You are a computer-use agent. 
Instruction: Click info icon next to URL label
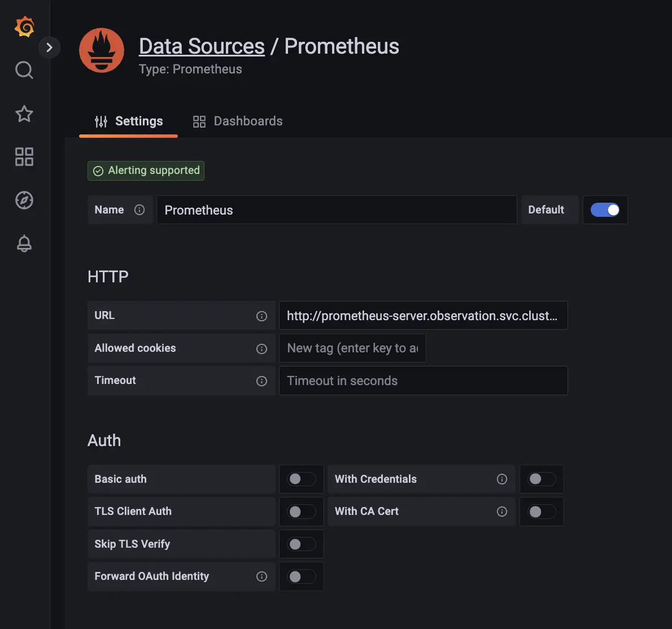pyautogui.click(x=261, y=316)
